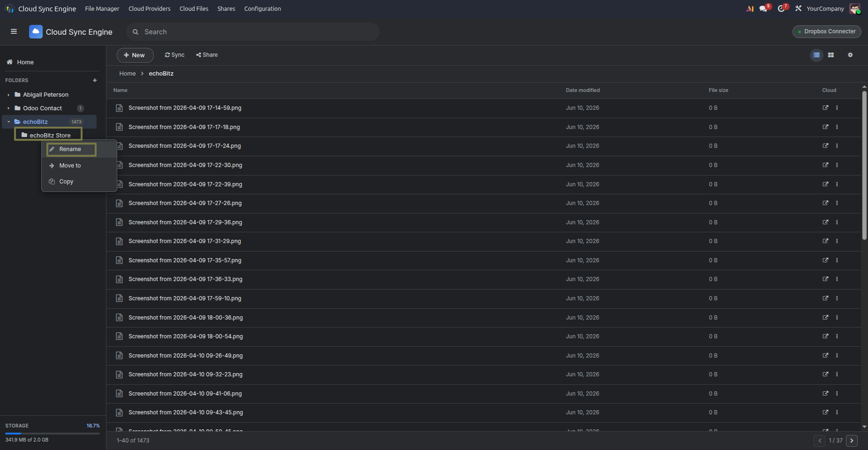This screenshot has width=868, height=450.
Task: Choose Move to in context menu
Action: click(79, 165)
